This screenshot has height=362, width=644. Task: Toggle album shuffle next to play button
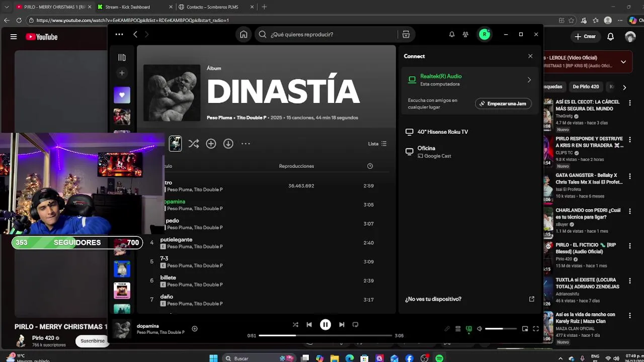tap(194, 144)
